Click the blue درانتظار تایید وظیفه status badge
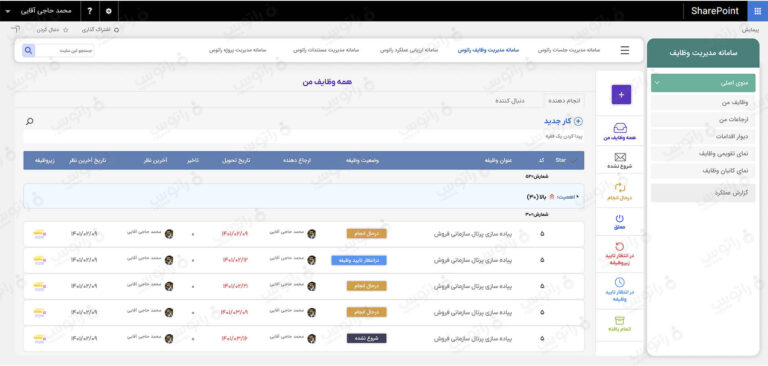Image resolution: width=768 pixels, height=366 pixels. (x=359, y=260)
